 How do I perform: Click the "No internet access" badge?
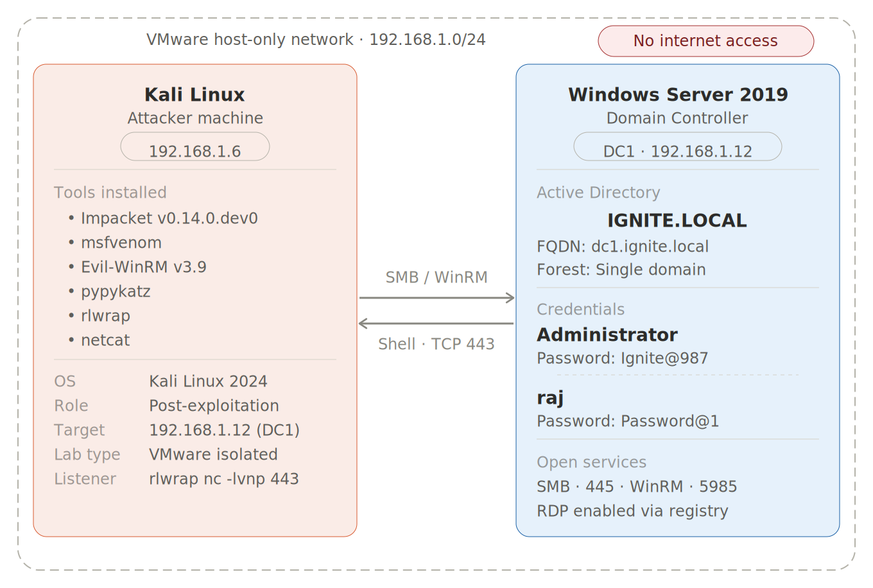coord(705,41)
